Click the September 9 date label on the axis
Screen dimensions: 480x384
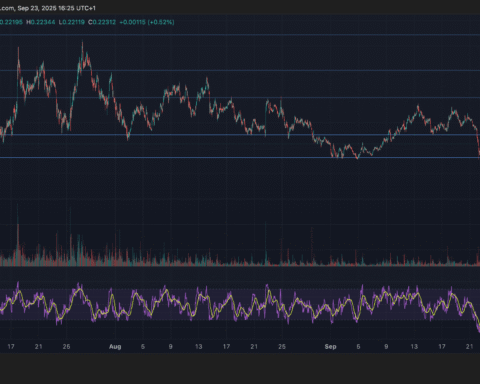386,347
